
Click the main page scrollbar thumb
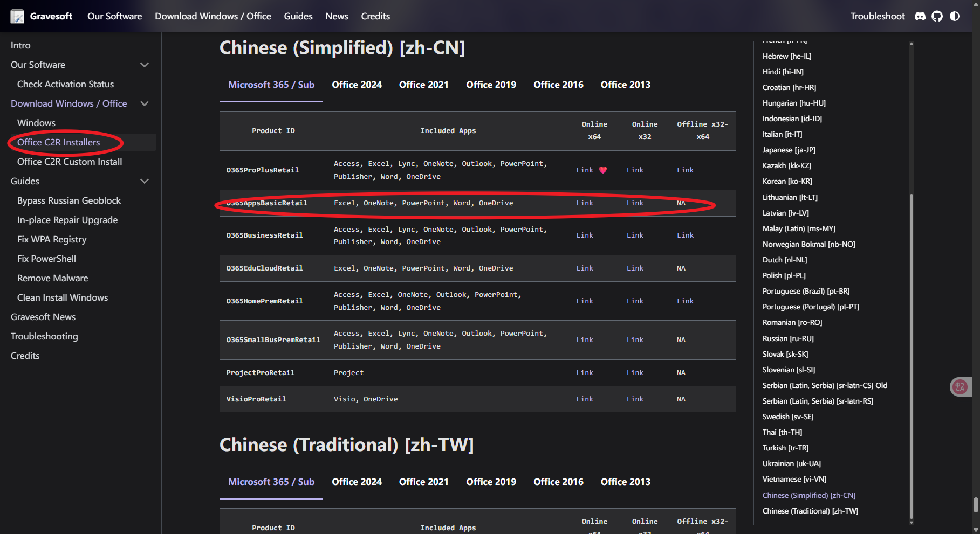click(x=976, y=505)
